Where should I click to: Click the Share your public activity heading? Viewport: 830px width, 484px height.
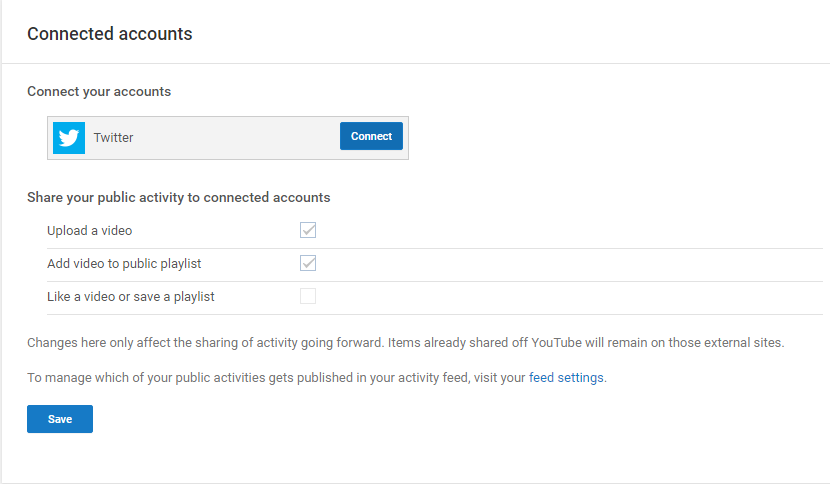click(x=178, y=198)
